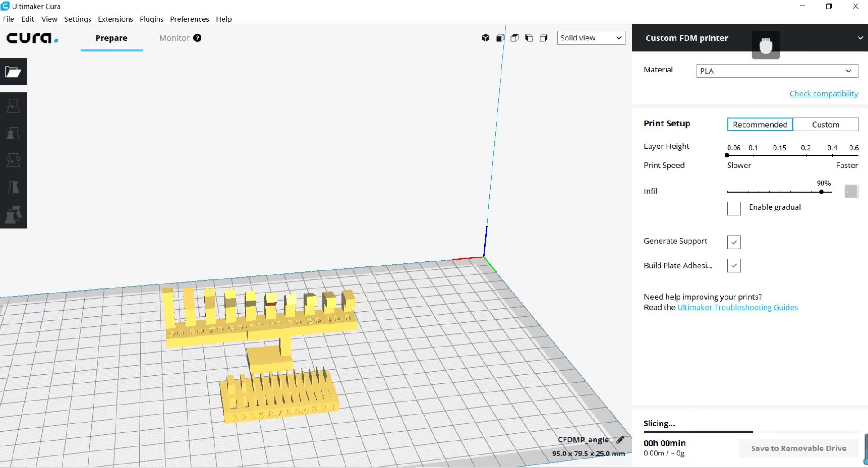868x468 pixels.
Task: Toggle Build Plate Adhesion checkbox
Action: 734,265
